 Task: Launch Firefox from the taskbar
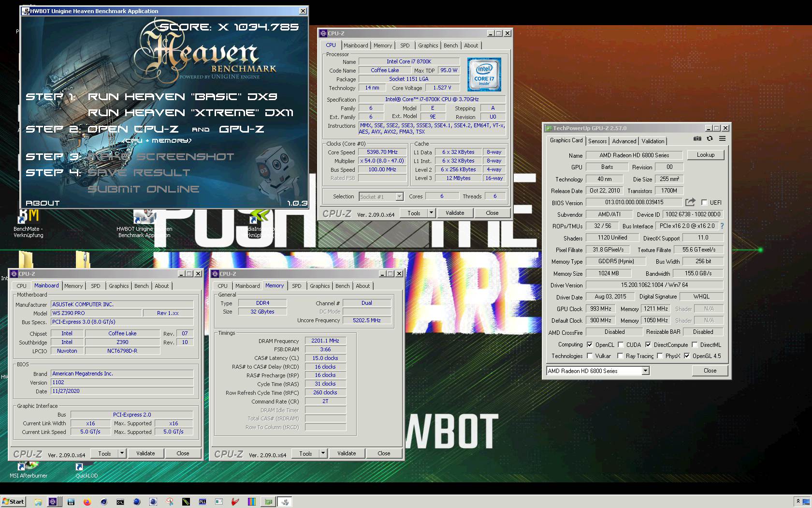coord(87,502)
